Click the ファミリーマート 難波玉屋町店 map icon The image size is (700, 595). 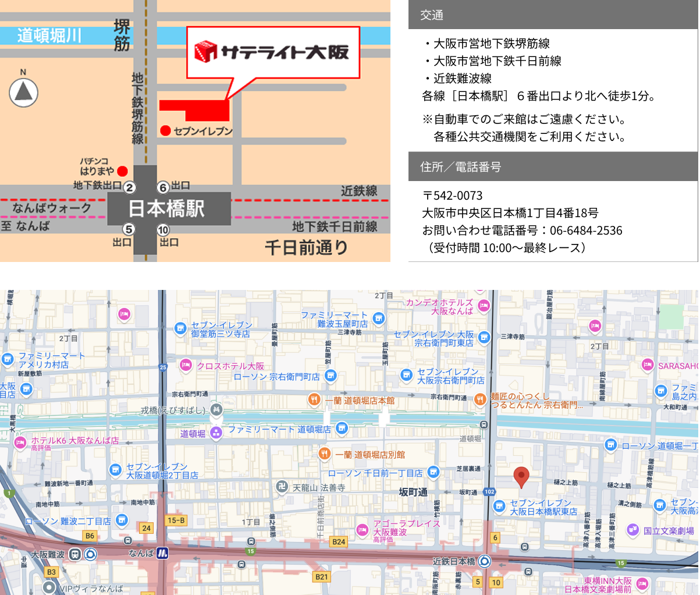pos(379,318)
